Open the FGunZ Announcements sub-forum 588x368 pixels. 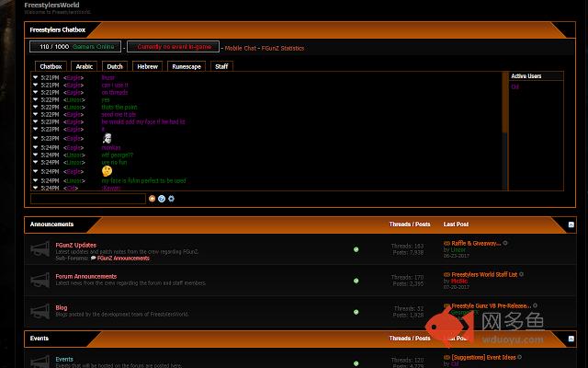pyautogui.click(x=123, y=258)
